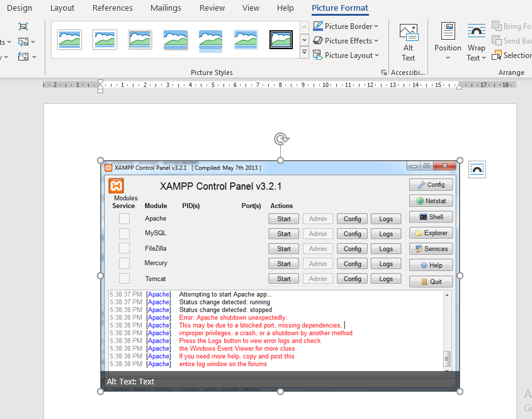This screenshot has width=532, height=419.
Task: Apply the first picture style thumbnail
Action: point(69,40)
